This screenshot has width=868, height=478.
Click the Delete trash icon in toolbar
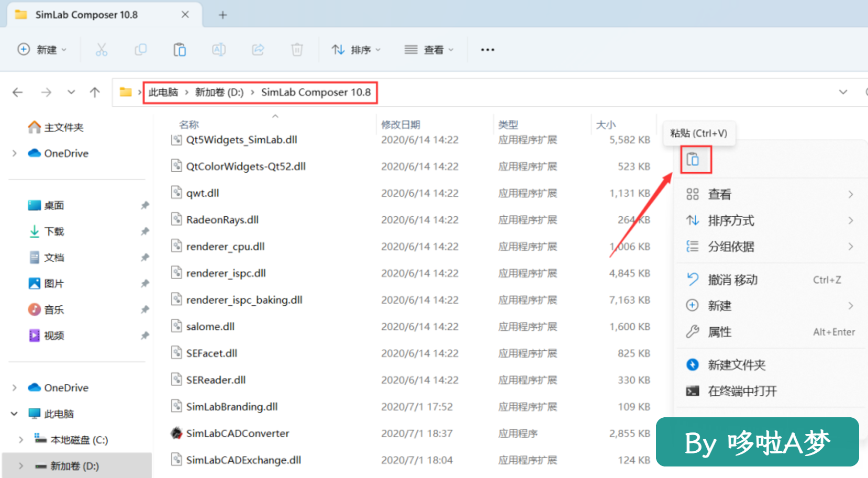(297, 50)
